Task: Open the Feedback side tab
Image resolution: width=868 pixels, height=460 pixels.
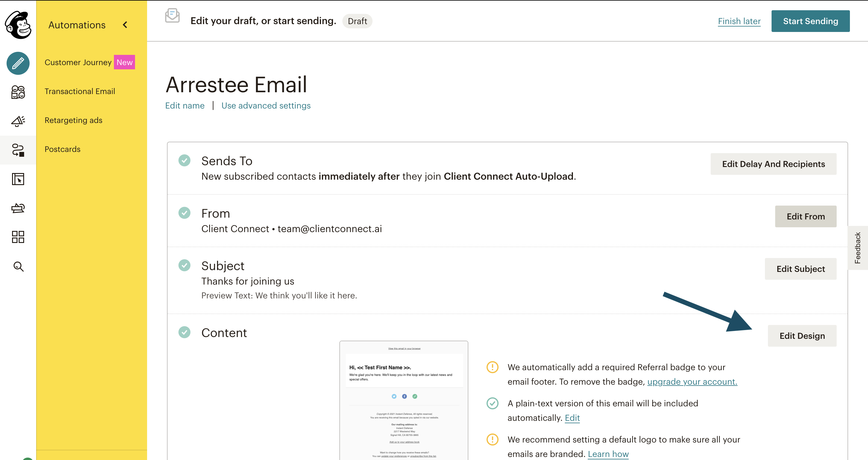Action: pyautogui.click(x=857, y=248)
